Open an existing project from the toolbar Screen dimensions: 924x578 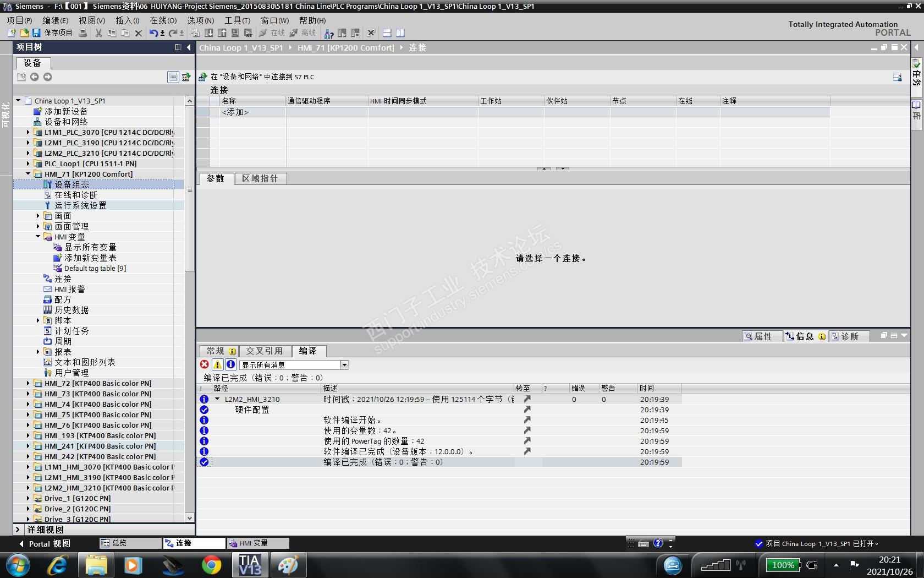point(24,33)
